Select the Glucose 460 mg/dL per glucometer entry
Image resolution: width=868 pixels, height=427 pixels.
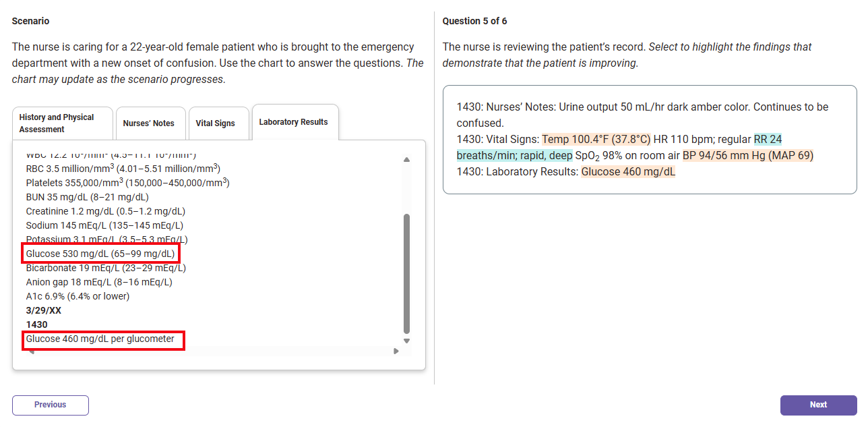click(102, 339)
